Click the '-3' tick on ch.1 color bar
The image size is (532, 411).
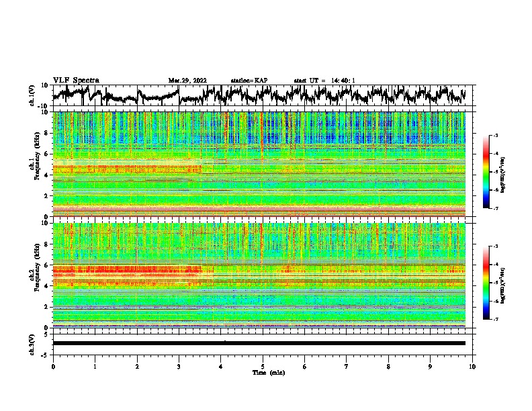495,135
